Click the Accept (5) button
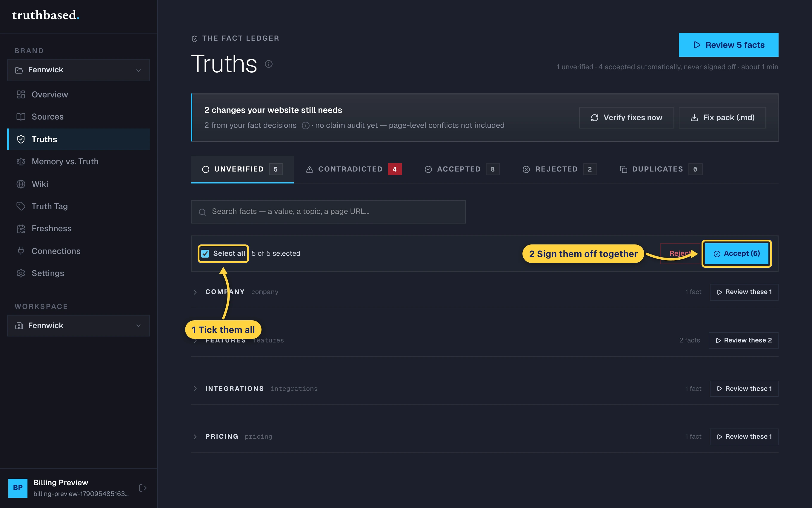Screen dimensions: 812x508 pyautogui.click(x=736, y=254)
